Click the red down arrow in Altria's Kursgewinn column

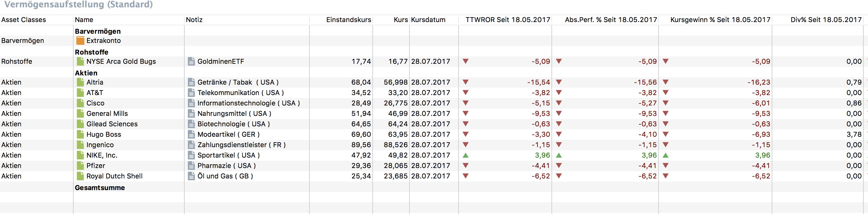tap(665, 82)
